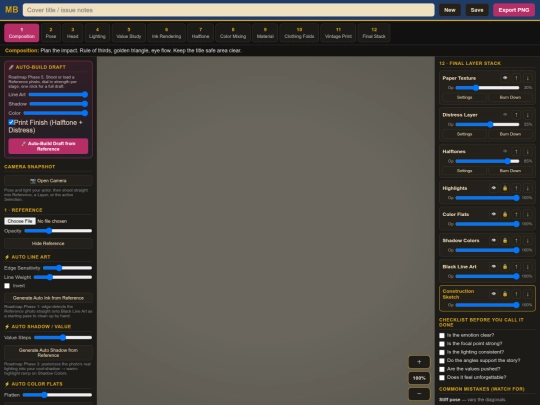540x405 pixels.
Task: Click Choose File for reference
Action: (x=20, y=221)
